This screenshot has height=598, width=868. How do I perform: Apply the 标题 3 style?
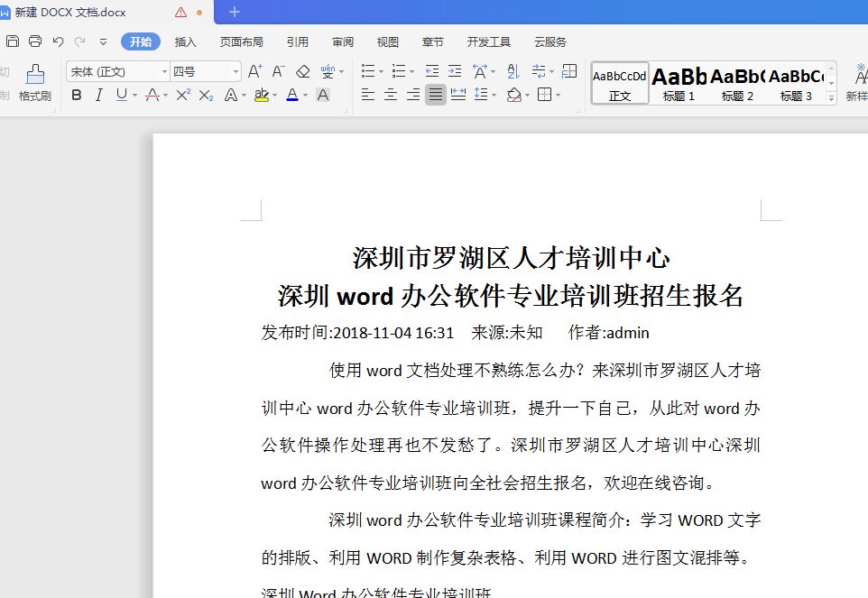tap(796, 83)
